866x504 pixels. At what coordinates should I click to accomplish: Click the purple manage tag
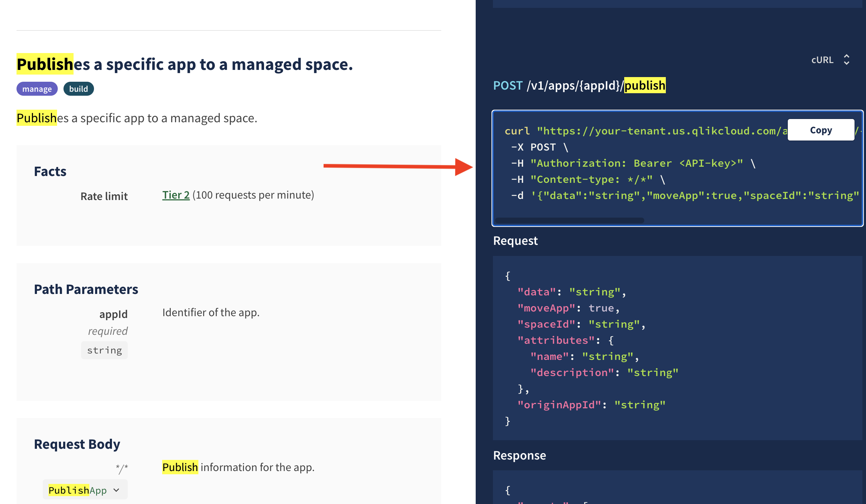click(x=37, y=89)
